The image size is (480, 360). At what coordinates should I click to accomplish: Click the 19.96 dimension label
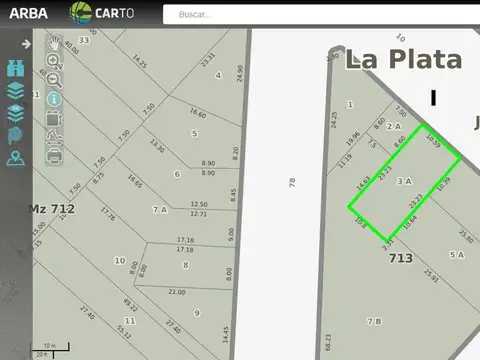coord(353,139)
